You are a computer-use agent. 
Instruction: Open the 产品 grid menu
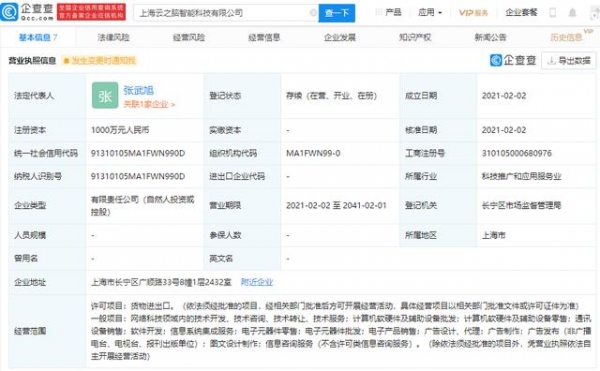(388, 13)
